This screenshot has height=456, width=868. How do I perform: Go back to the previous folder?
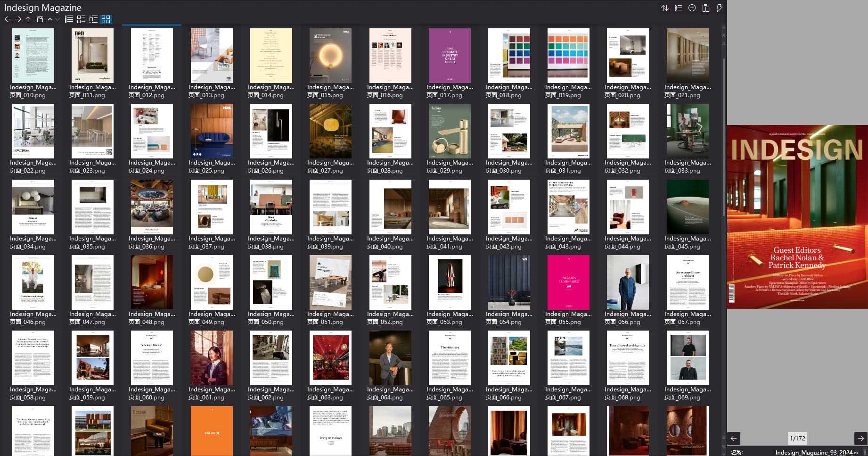8,19
